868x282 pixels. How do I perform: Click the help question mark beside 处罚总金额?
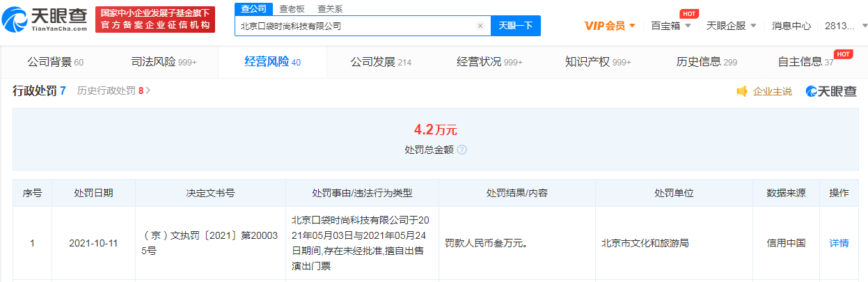pyautogui.click(x=462, y=150)
